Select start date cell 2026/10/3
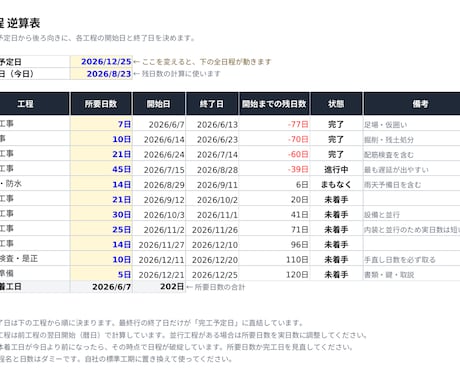This screenshot has width=460, height=380. pos(159,214)
